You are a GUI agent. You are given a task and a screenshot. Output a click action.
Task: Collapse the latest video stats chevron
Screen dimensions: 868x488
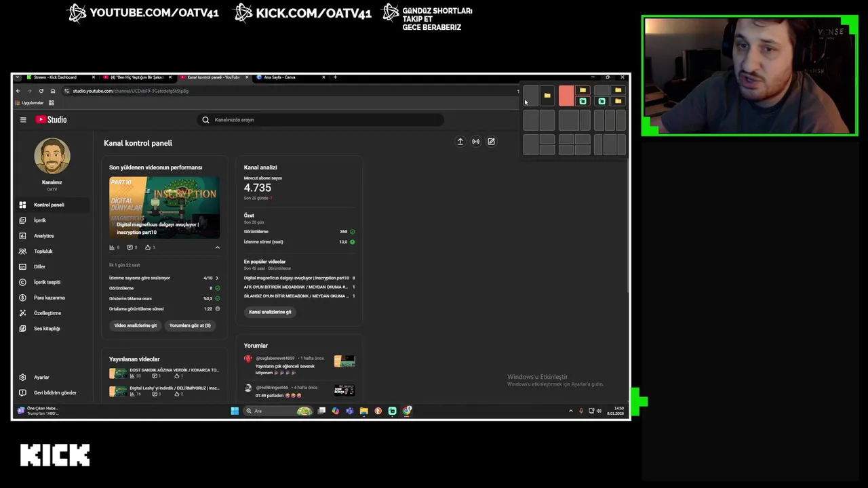point(217,247)
